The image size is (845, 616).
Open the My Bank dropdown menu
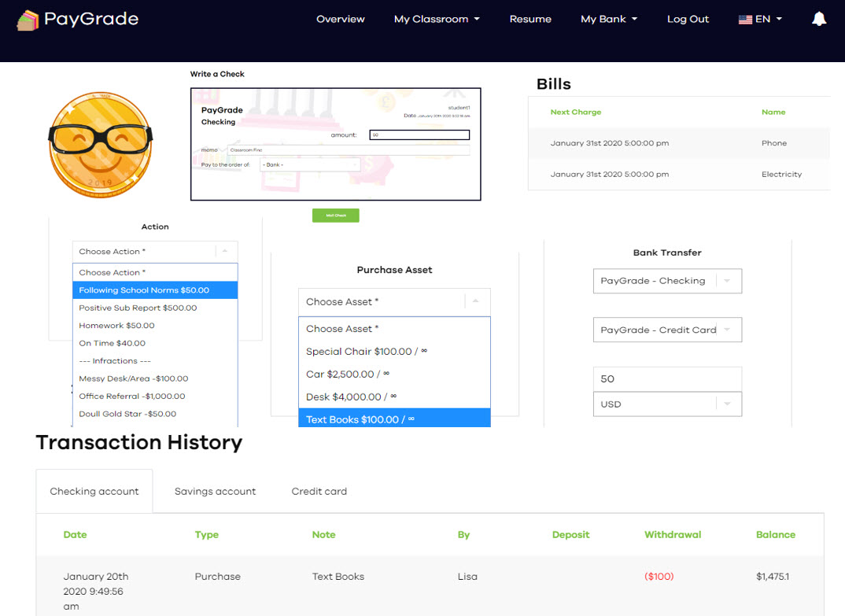pyautogui.click(x=609, y=19)
